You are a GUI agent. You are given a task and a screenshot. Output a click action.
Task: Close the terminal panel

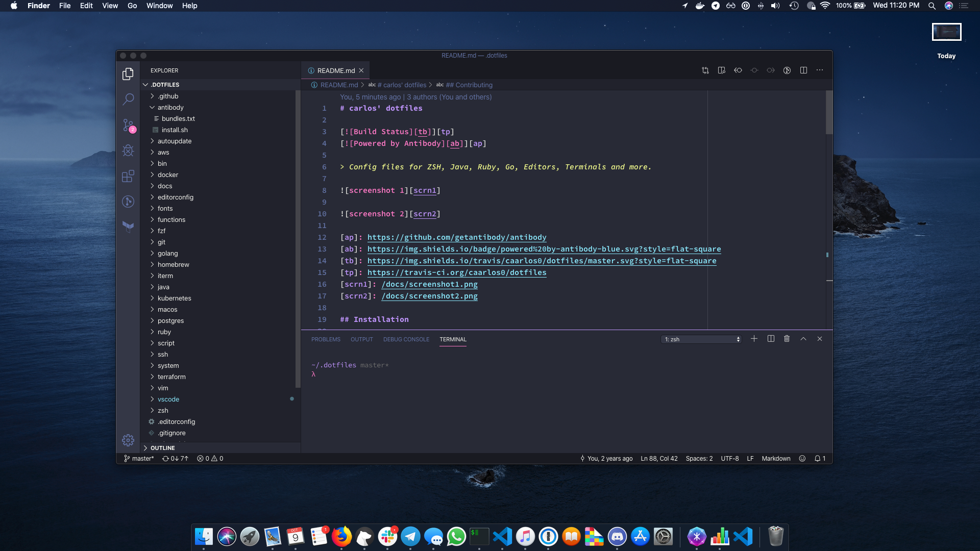pyautogui.click(x=820, y=339)
